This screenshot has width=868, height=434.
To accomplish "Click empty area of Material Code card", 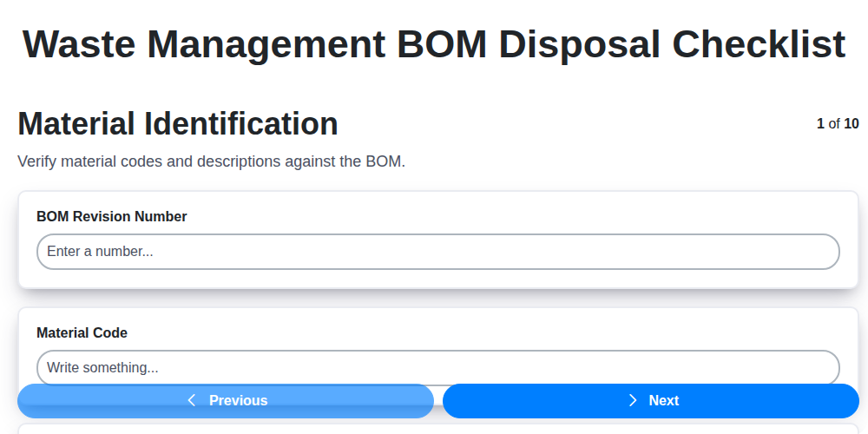I will pos(521,332).
